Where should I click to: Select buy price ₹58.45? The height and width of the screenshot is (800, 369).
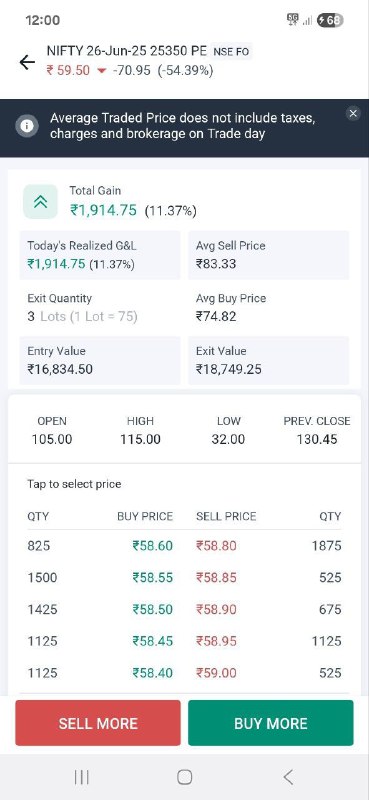(x=153, y=641)
